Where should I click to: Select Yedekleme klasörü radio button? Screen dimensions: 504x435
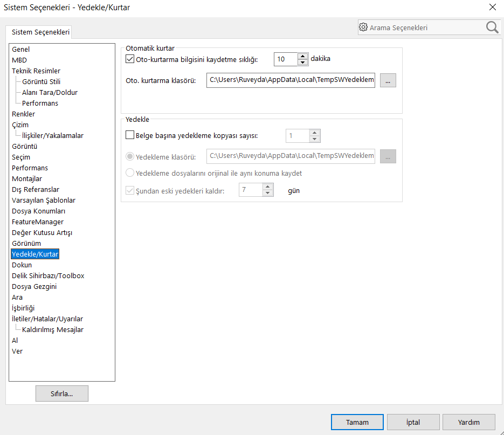130,157
